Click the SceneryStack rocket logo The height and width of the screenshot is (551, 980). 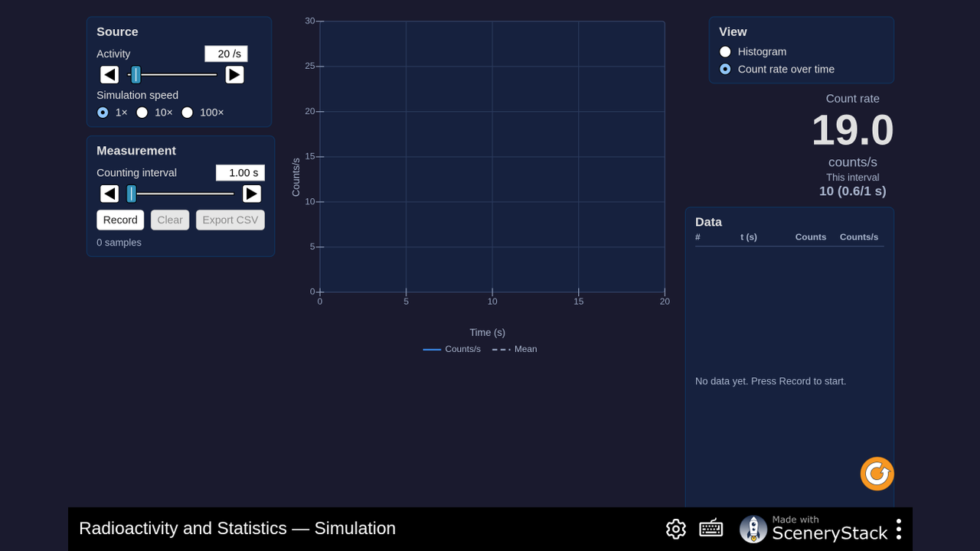click(753, 529)
